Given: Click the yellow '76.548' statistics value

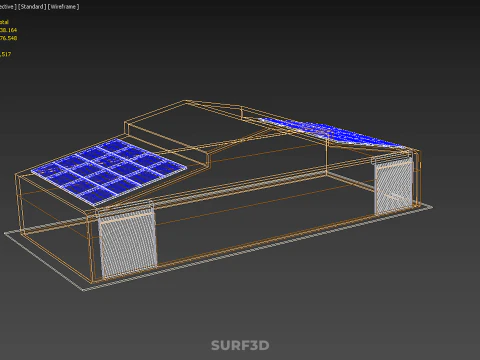Looking at the screenshot, I should click(x=8, y=38).
